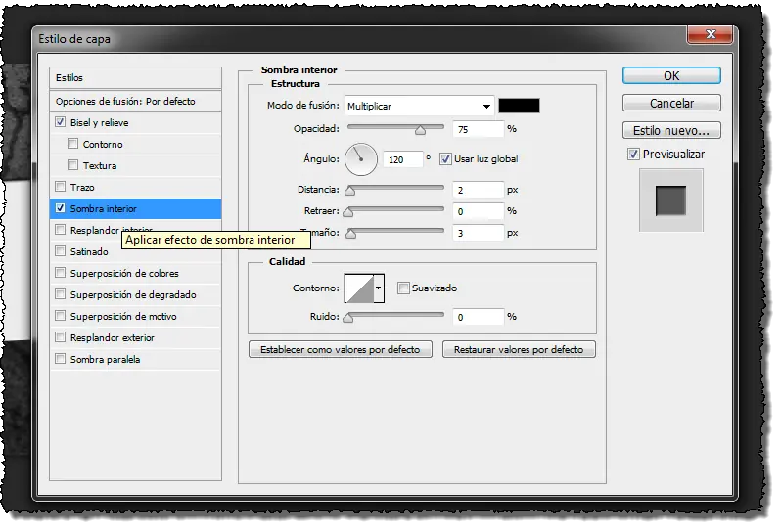Enable the Satinado checkbox

click(61, 250)
